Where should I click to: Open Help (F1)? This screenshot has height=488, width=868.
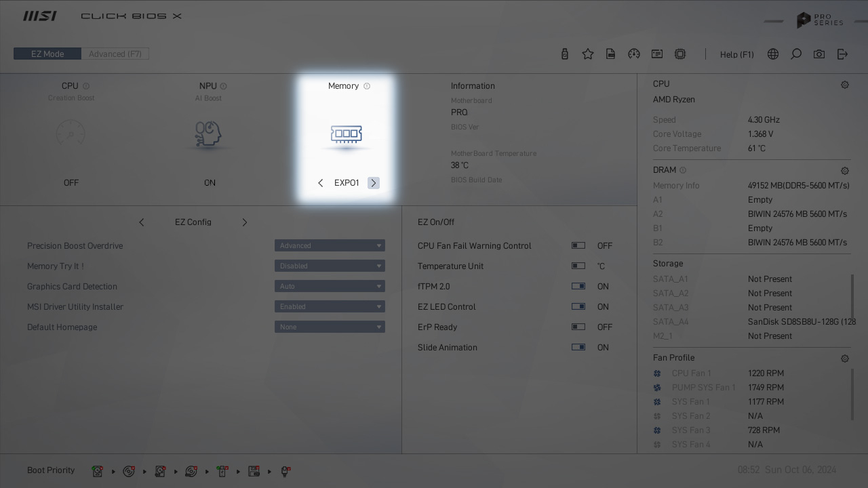tap(736, 55)
